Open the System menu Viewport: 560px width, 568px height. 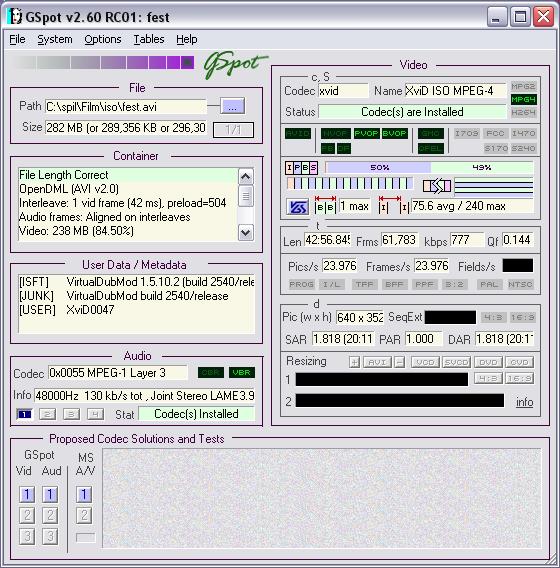click(x=55, y=39)
